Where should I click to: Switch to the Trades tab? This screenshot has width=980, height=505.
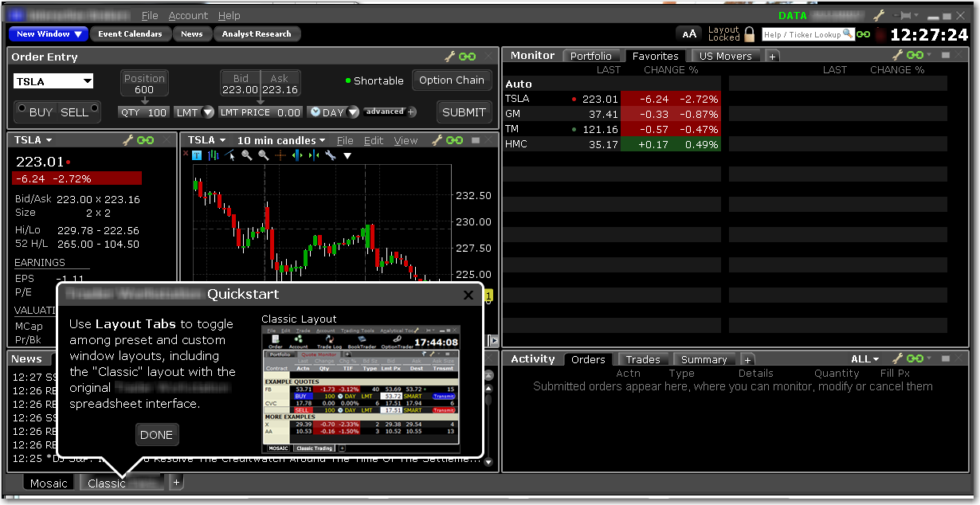642,360
